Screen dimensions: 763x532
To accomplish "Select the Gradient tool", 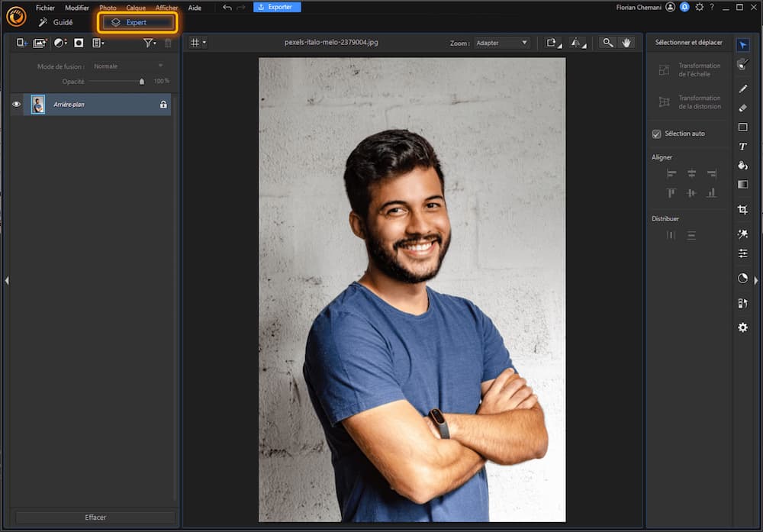I will pyautogui.click(x=742, y=185).
